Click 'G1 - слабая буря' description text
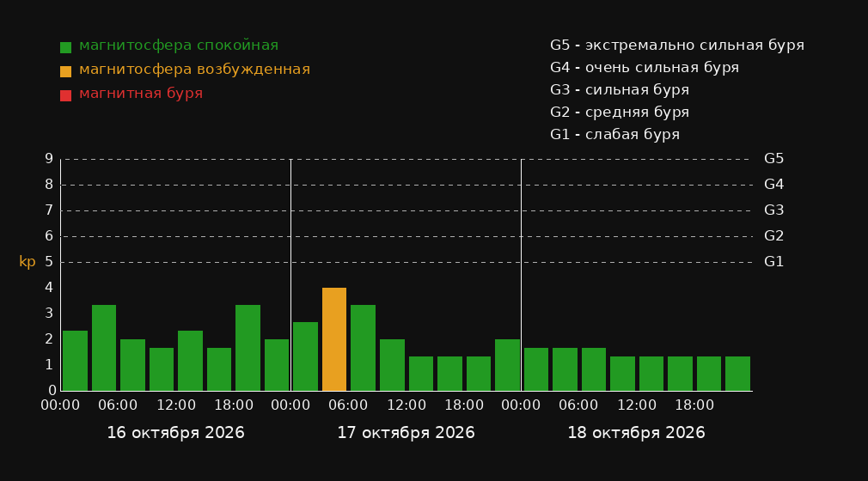Screen dimensions: 868x481 tap(614, 135)
